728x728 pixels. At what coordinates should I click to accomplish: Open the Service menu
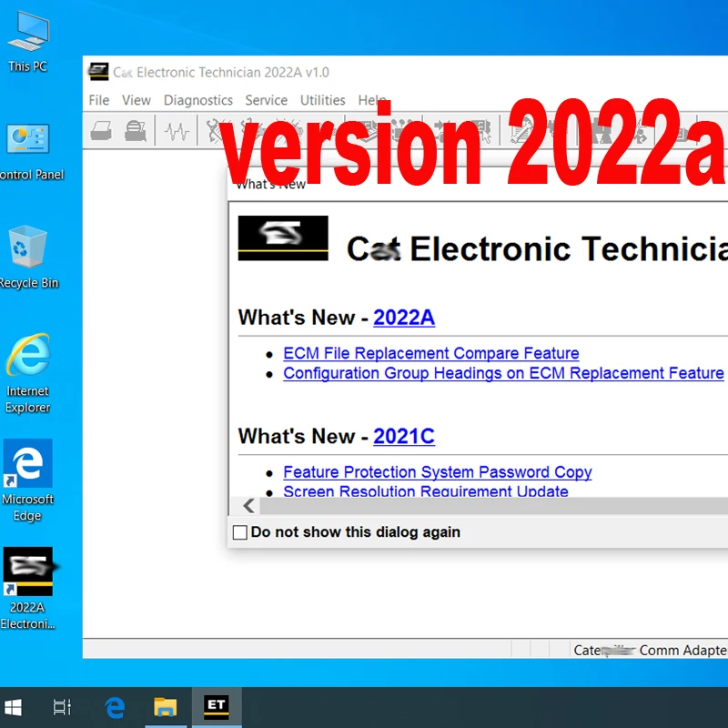coord(266,100)
